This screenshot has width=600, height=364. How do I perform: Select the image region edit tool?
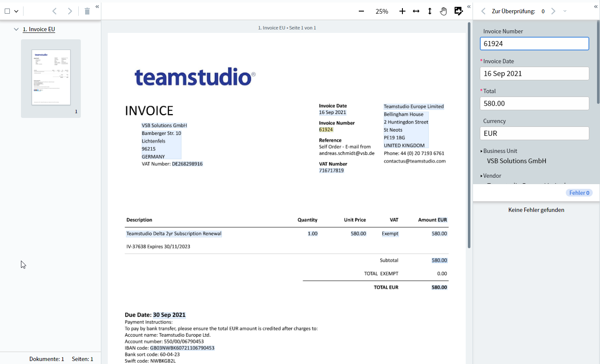coord(458,11)
